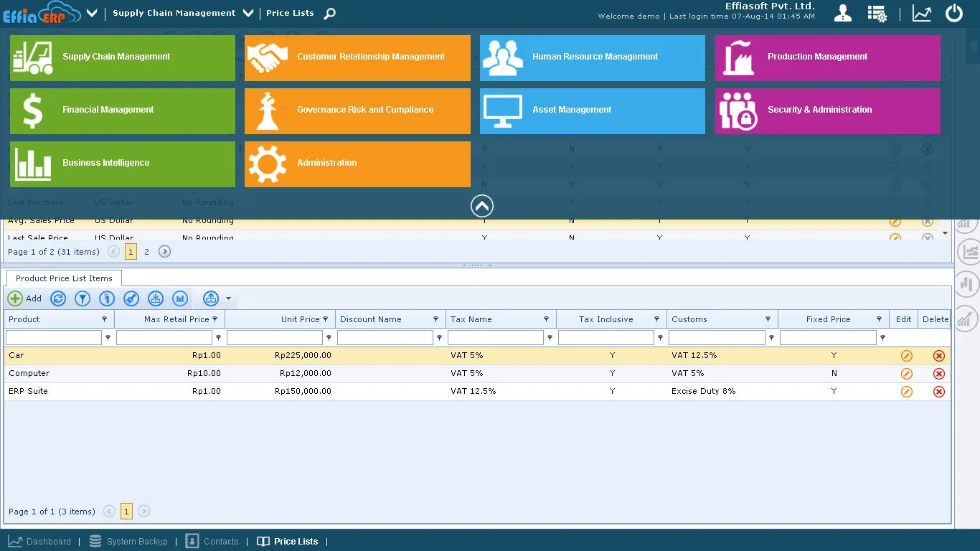Click the paintbrush clear toolbar icon
The width and height of the screenshot is (980, 551).
(131, 298)
